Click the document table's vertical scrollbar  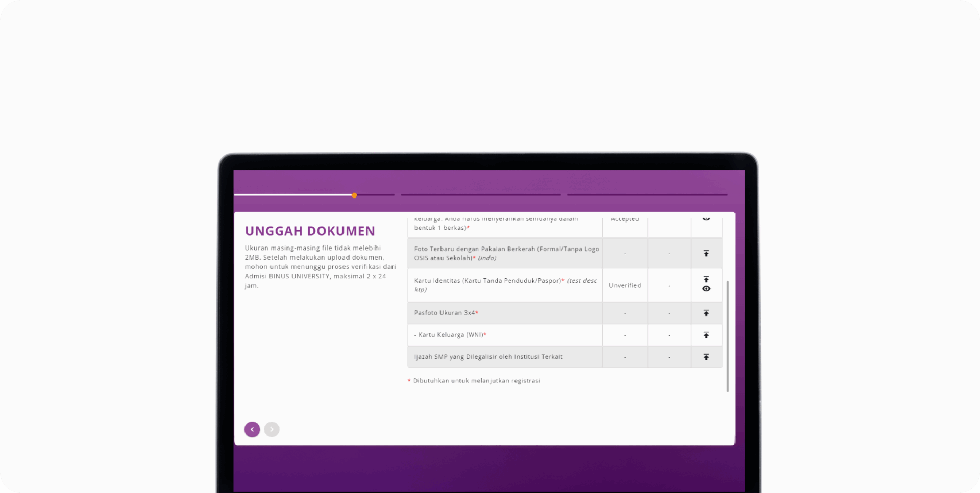point(727,336)
